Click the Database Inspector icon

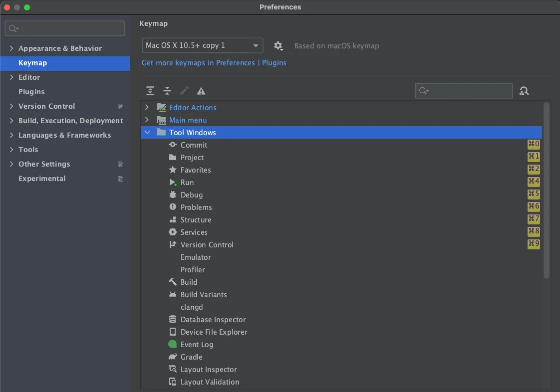click(x=173, y=320)
